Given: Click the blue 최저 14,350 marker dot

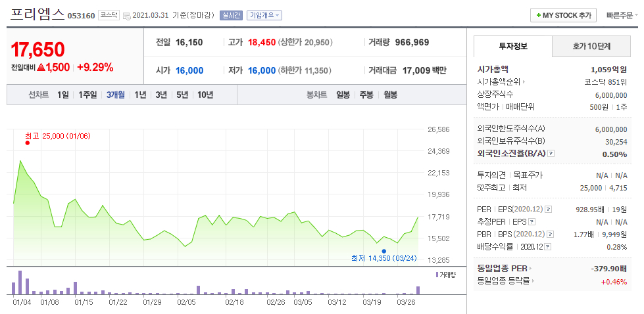Looking at the screenshot, I should (384, 252).
